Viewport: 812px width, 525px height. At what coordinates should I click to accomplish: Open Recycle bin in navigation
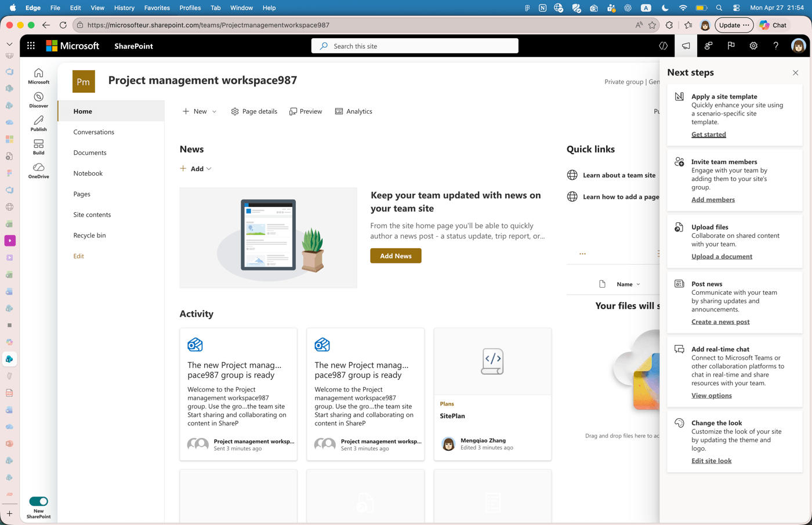(90, 236)
